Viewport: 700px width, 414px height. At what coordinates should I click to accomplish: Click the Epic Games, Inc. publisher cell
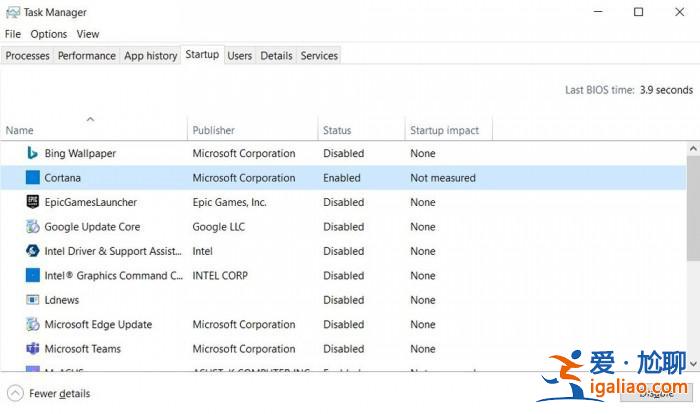pyautogui.click(x=229, y=202)
